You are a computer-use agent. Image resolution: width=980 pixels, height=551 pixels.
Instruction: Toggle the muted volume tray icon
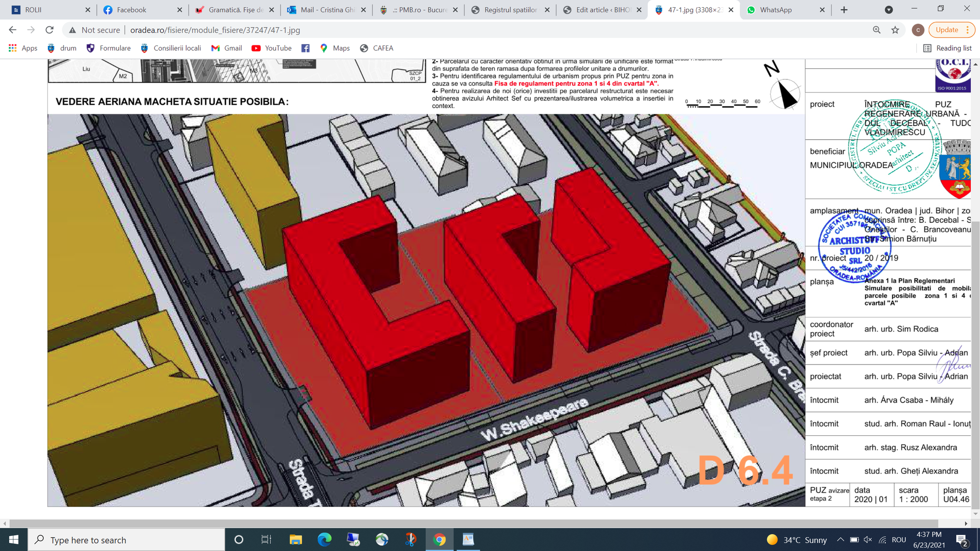pos(868,540)
